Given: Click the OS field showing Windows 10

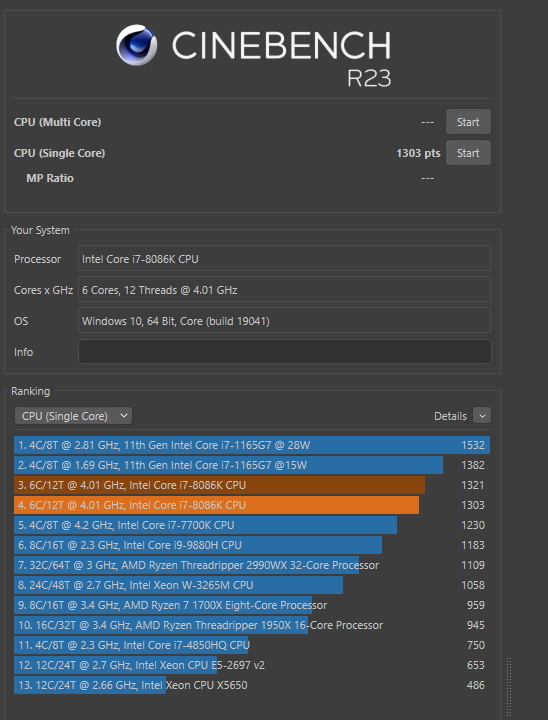Looking at the screenshot, I should click(x=284, y=321).
